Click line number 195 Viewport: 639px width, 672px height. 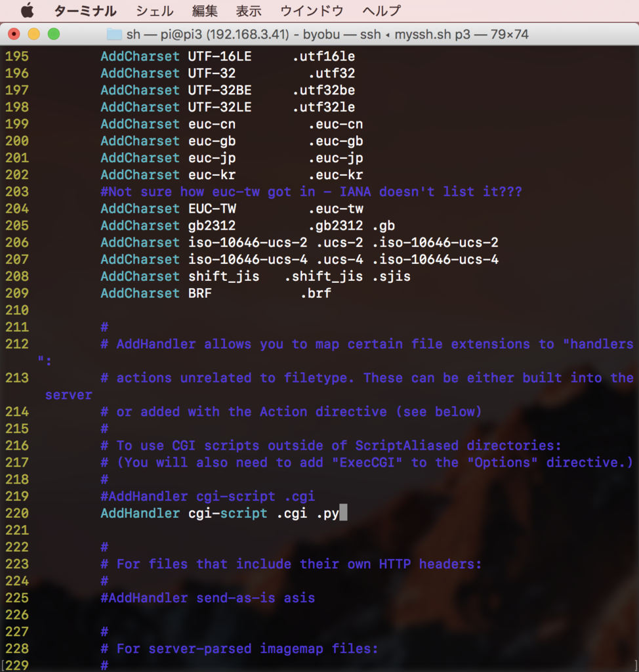coord(17,56)
